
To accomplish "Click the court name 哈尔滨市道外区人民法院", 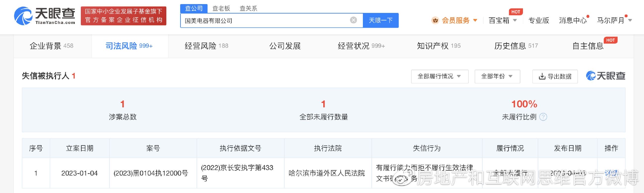I will pyautogui.click(x=327, y=173).
